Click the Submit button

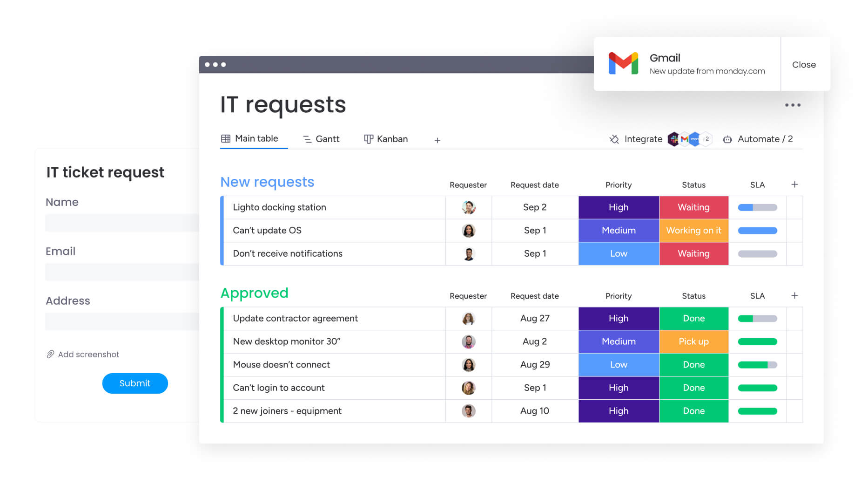point(135,383)
